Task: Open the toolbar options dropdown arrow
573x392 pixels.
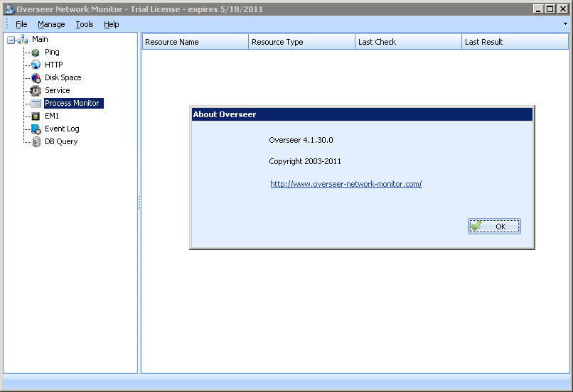Action: (x=565, y=24)
